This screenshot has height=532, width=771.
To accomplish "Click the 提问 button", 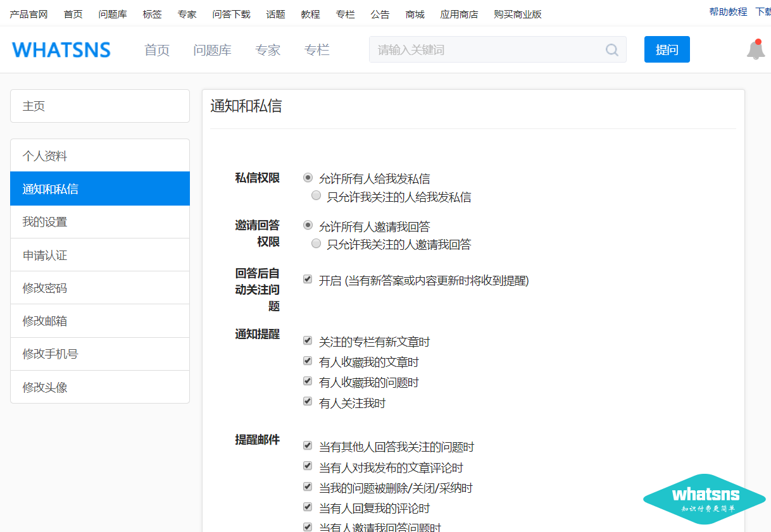I will (x=667, y=49).
